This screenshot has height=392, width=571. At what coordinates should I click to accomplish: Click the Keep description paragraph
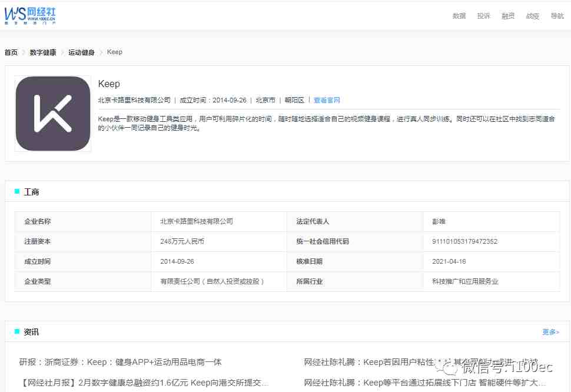pos(326,123)
